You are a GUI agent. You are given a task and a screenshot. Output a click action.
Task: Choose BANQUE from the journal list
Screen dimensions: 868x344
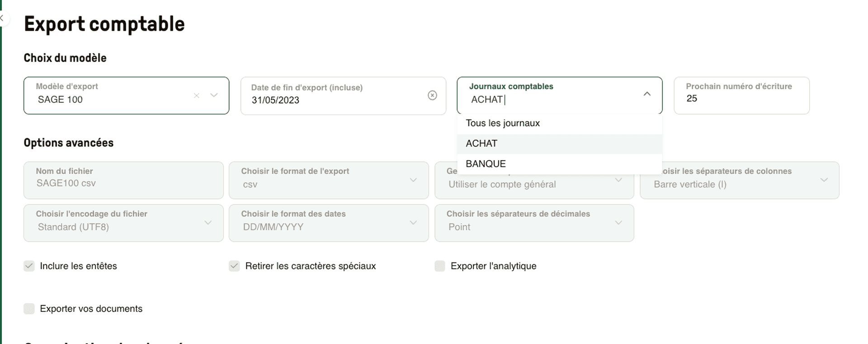560,164
